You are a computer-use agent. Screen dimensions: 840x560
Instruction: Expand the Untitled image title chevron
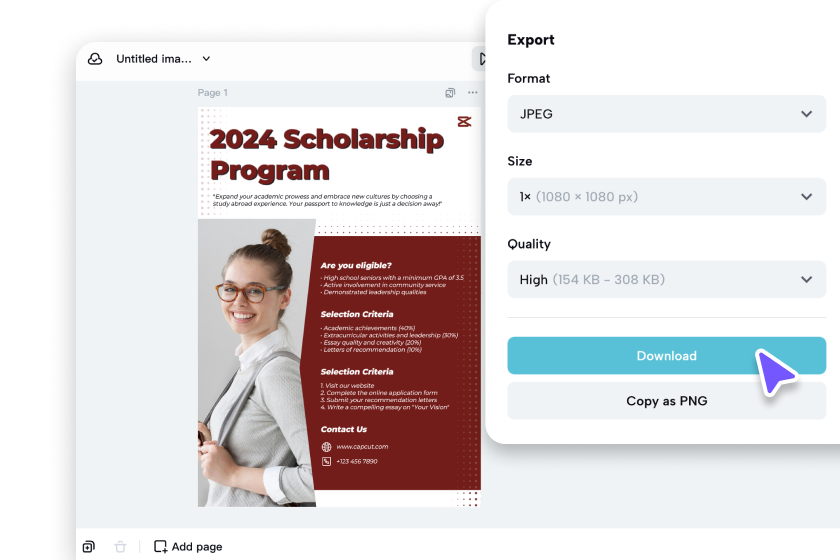point(207,59)
